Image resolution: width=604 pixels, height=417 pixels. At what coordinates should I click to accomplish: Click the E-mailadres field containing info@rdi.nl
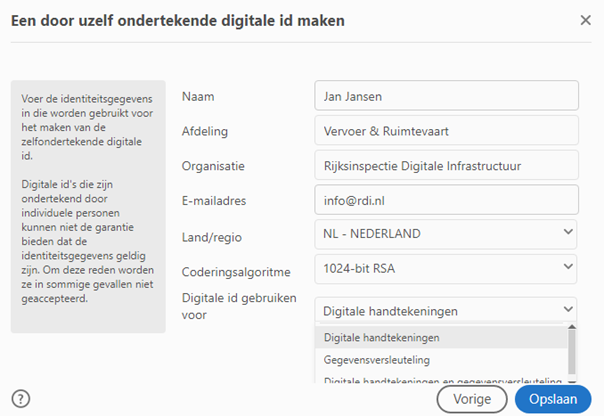pos(446,200)
